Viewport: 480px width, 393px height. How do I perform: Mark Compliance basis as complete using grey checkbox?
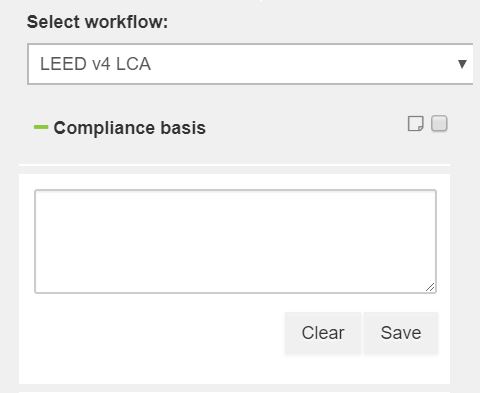[439, 123]
